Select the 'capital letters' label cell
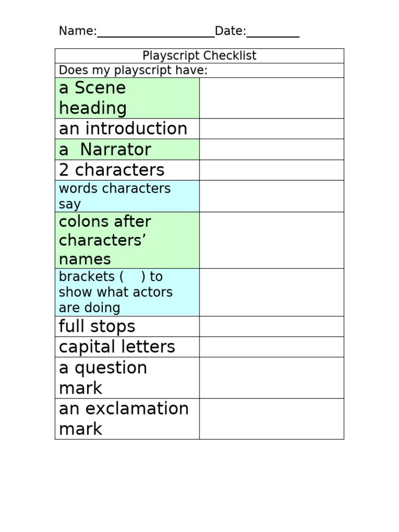Viewport: 399px width, 532px height. [x=127, y=347]
